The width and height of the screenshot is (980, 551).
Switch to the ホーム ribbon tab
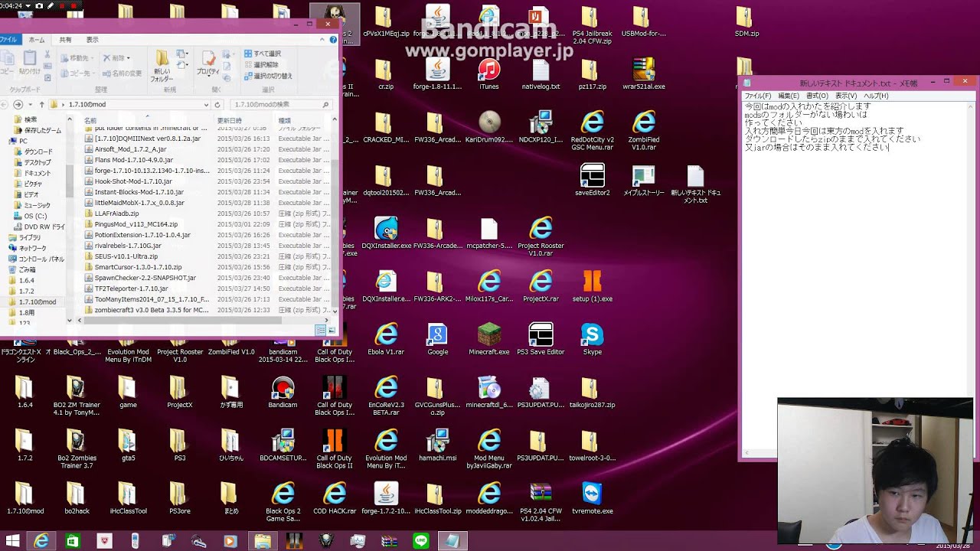[x=36, y=40]
